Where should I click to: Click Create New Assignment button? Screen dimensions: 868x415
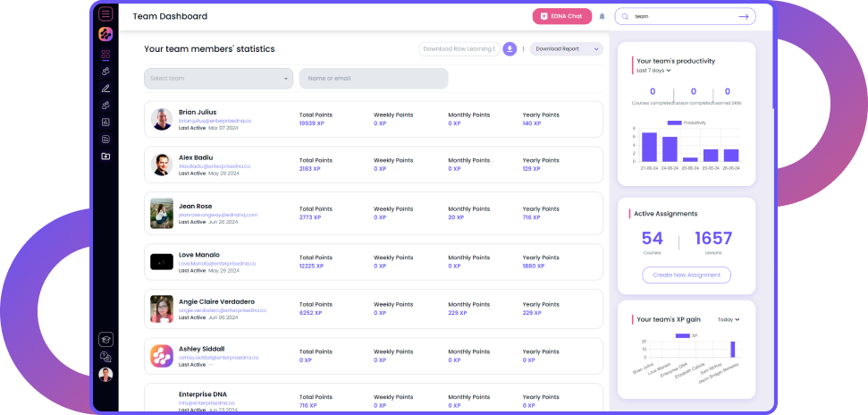coord(686,275)
